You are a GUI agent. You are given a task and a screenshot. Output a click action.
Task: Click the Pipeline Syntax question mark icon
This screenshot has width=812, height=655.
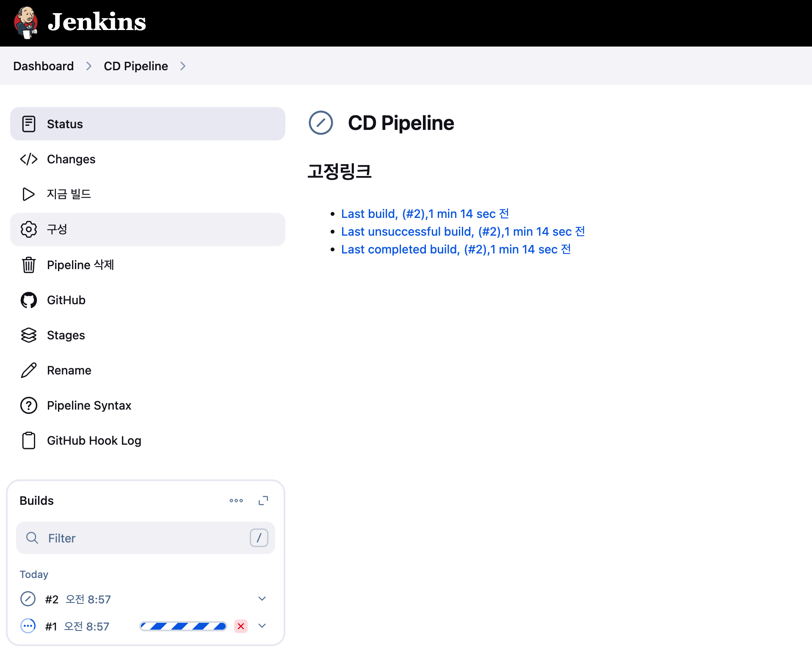[28, 405]
